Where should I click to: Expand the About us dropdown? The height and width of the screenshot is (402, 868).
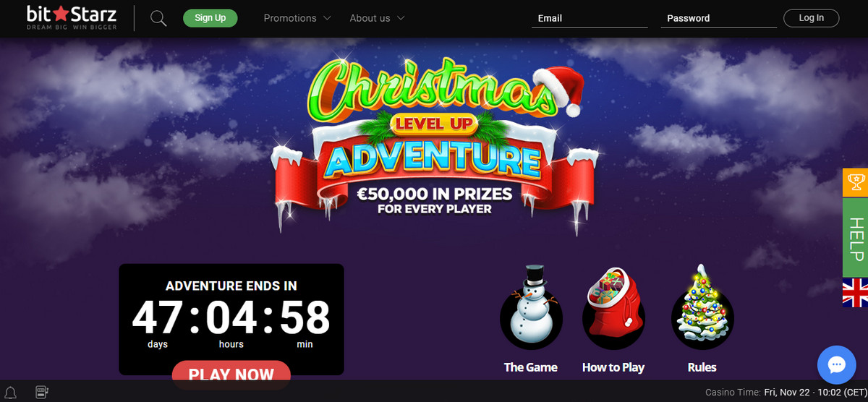point(377,18)
